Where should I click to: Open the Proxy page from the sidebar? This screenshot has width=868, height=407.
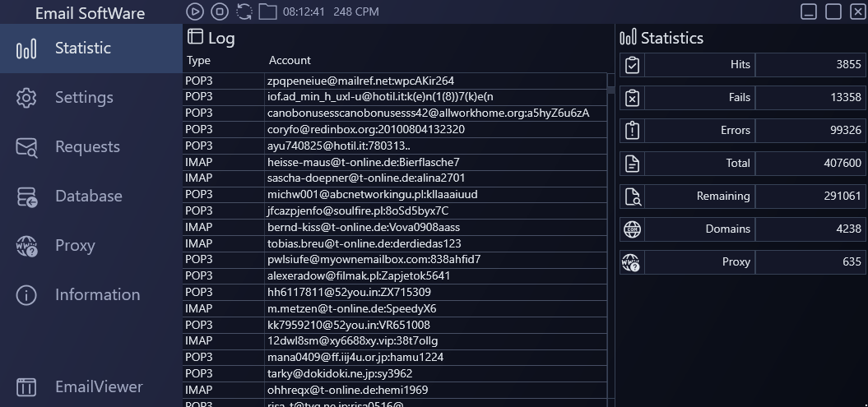[74, 246]
